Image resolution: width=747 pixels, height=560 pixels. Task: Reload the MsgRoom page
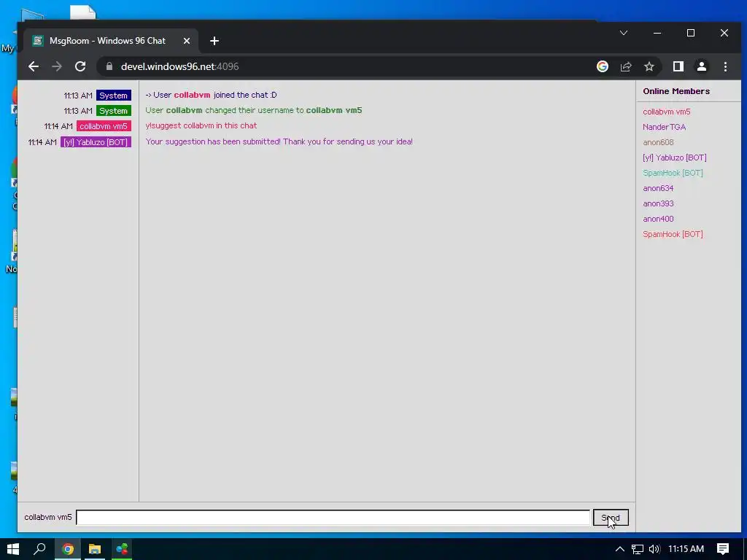click(x=80, y=66)
